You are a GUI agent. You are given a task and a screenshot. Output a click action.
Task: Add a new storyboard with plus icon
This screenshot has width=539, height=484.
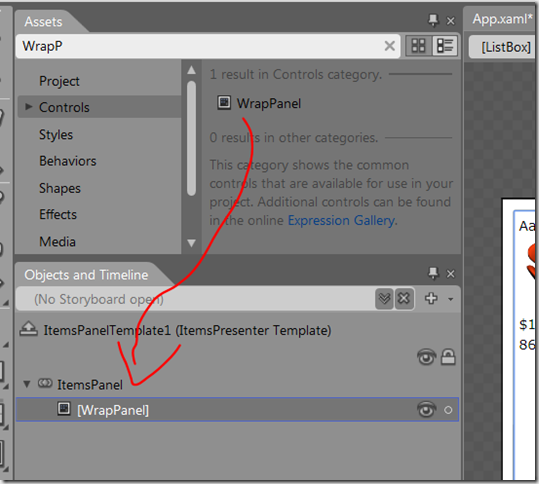(431, 298)
